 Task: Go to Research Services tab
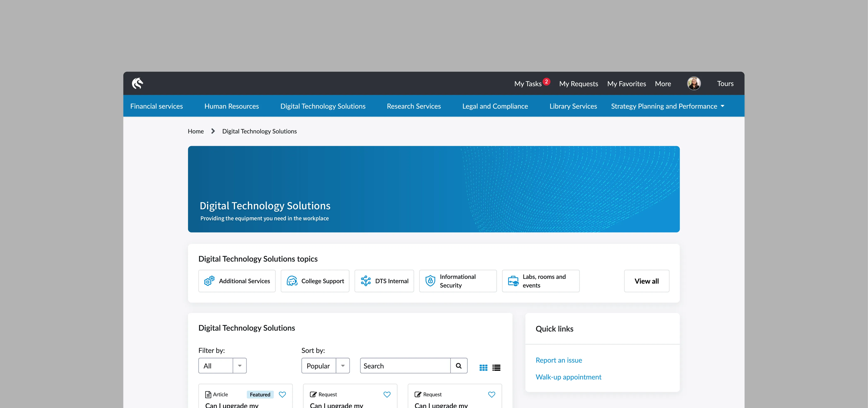click(x=414, y=106)
